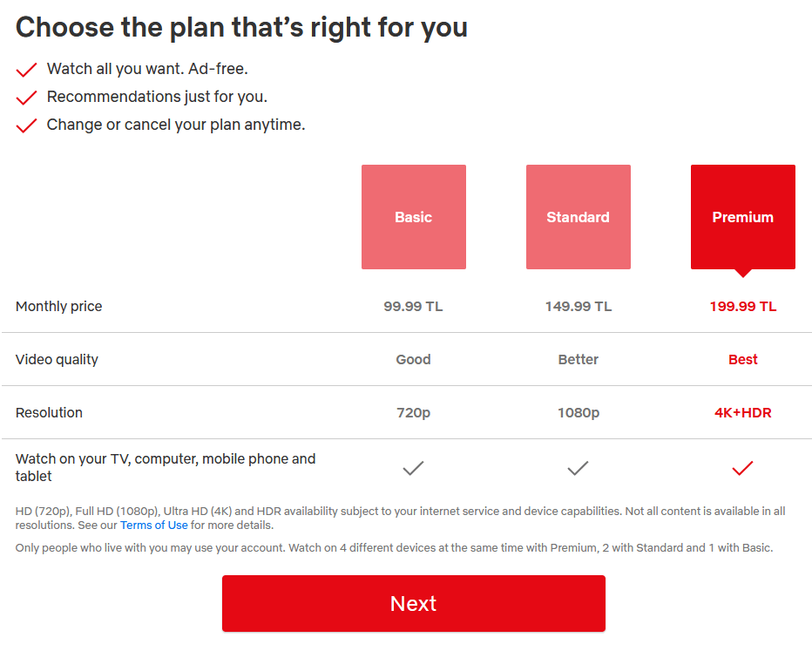Image resolution: width=812 pixels, height=651 pixels.
Task: Click the red 4K+HDR resolution indicator
Action: 742,411
